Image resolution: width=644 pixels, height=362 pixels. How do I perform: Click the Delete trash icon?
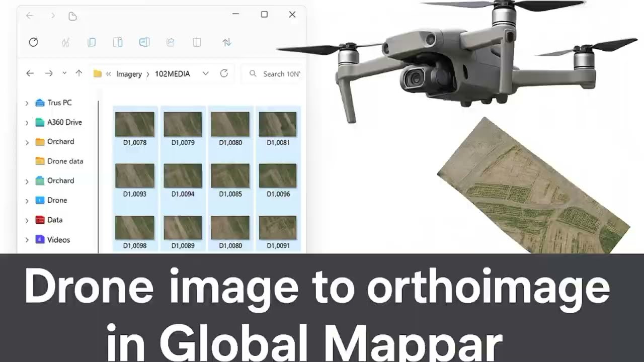pyautogui.click(x=197, y=42)
